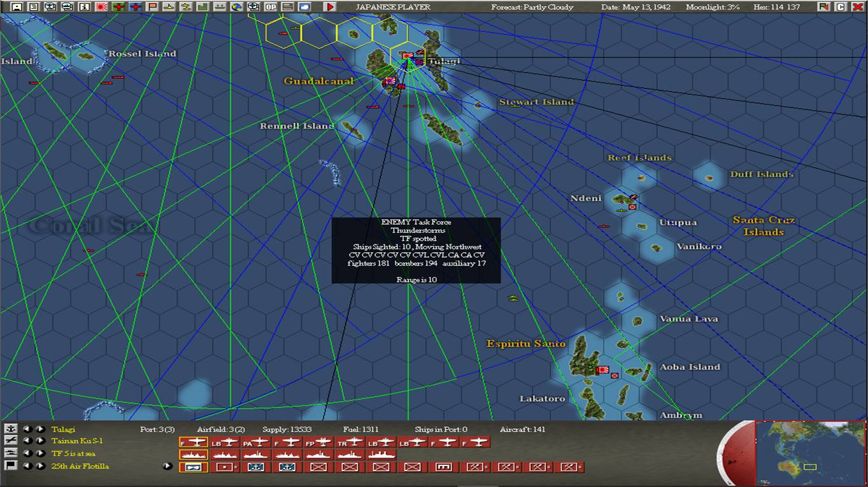Click the right arrow beside Tainan Ku S-1
The height and width of the screenshot is (487, 868).
coord(39,440)
